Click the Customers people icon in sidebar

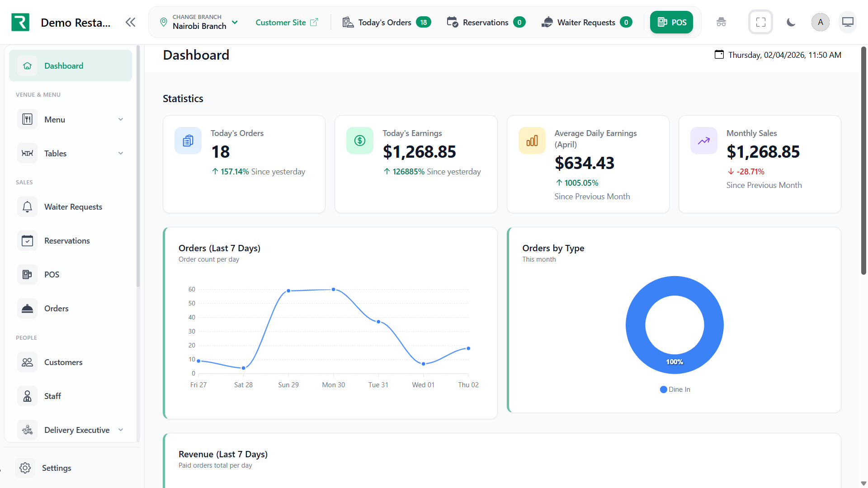(27, 362)
